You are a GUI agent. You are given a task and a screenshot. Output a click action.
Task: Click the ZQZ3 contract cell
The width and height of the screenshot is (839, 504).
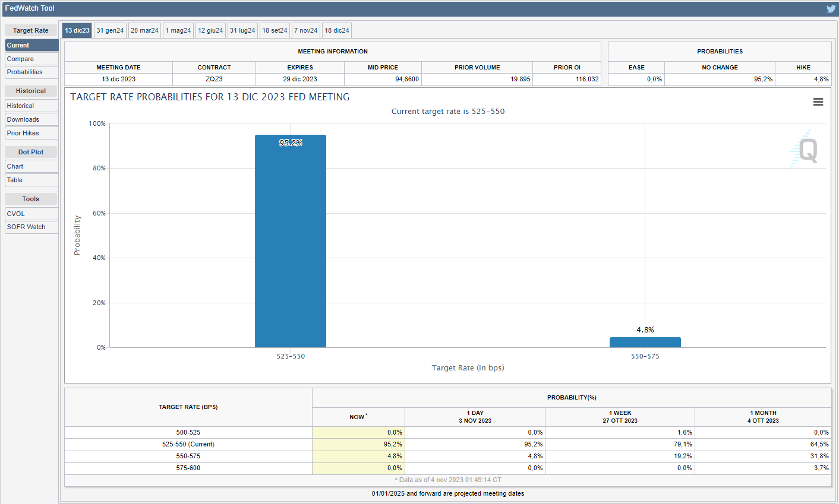(x=214, y=79)
